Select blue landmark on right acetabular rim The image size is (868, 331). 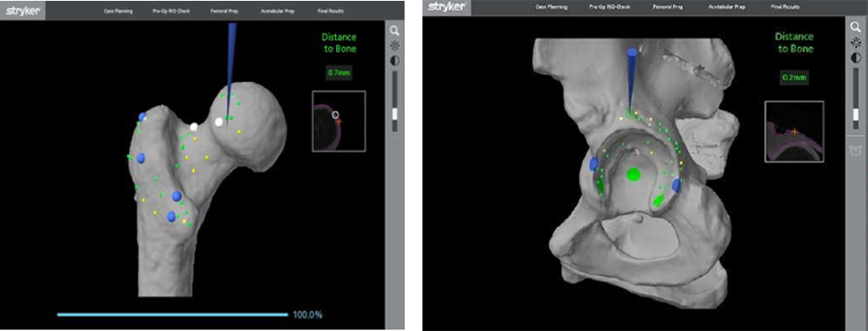[x=676, y=186]
